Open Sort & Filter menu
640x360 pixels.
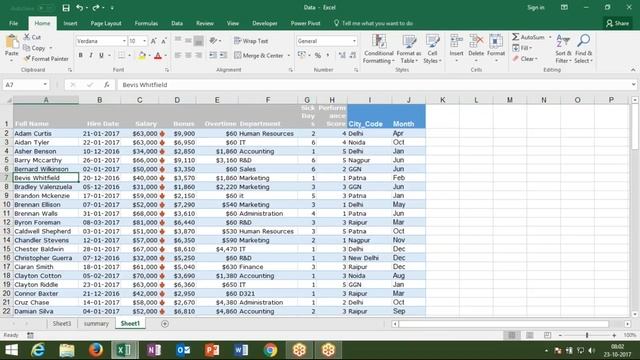tap(563, 49)
